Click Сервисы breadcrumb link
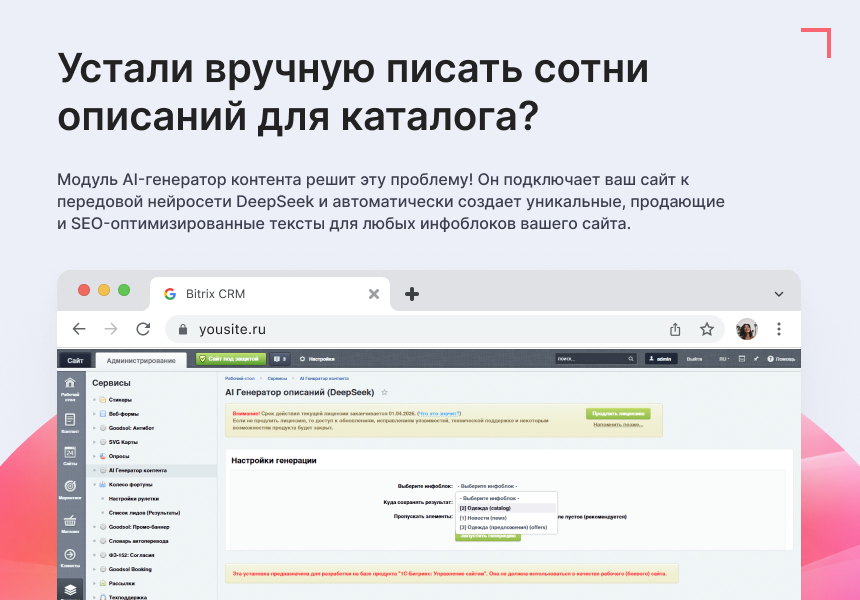The width and height of the screenshot is (860, 600). pyautogui.click(x=277, y=378)
